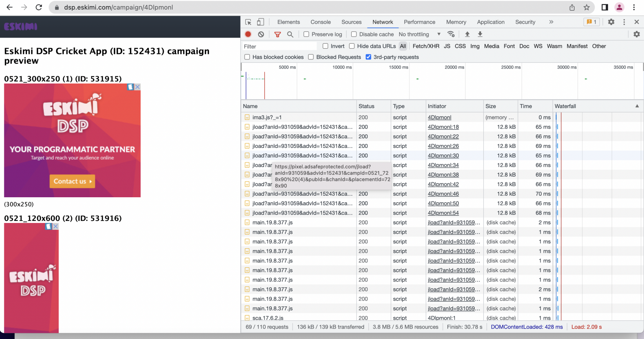This screenshot has height=339, width=644.
Task: Filter requests by Media type
Action: [x=491, y=46]
